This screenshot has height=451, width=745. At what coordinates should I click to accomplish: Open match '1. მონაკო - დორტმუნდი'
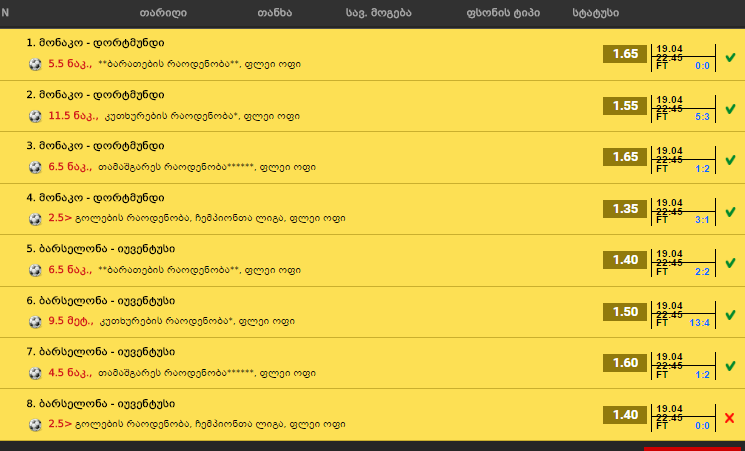96,43
